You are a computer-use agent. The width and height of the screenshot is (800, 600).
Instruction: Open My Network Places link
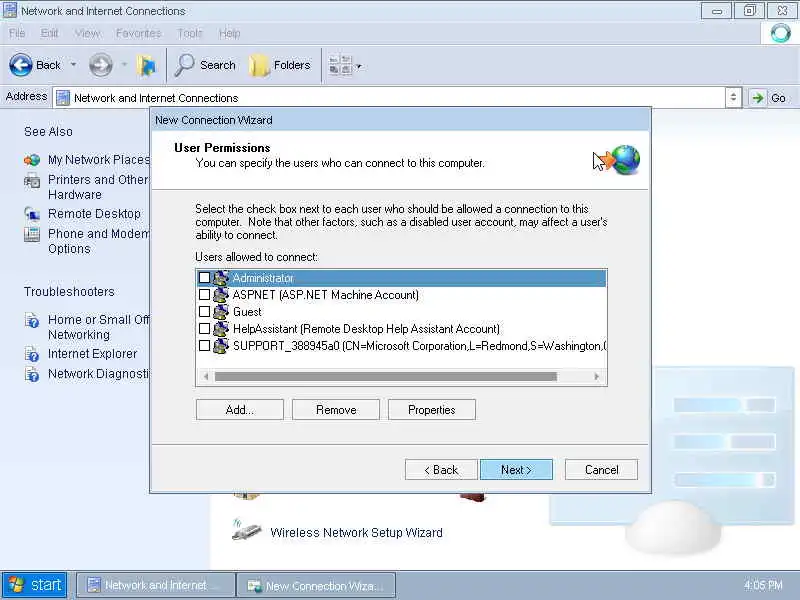pos(99,160)
